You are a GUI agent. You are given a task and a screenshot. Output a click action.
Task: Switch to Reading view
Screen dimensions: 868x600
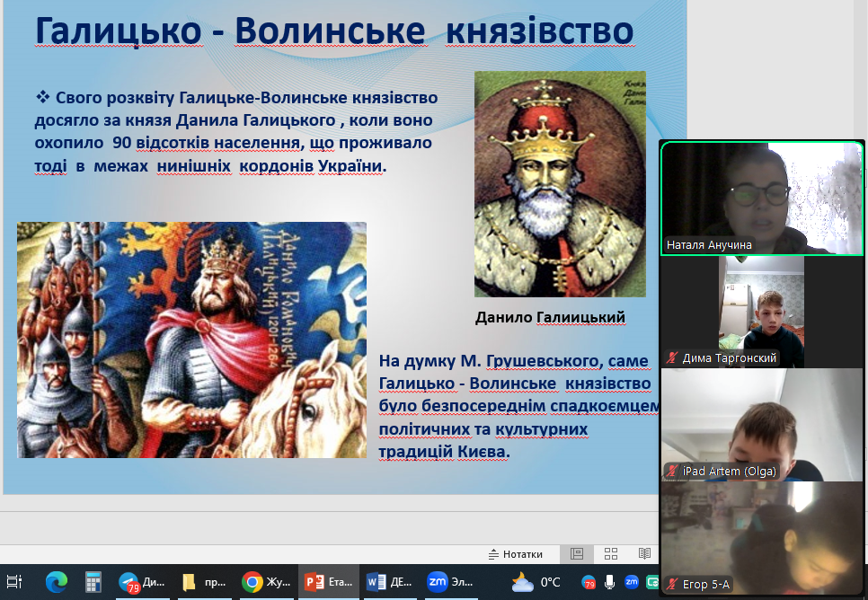point(644,553)
